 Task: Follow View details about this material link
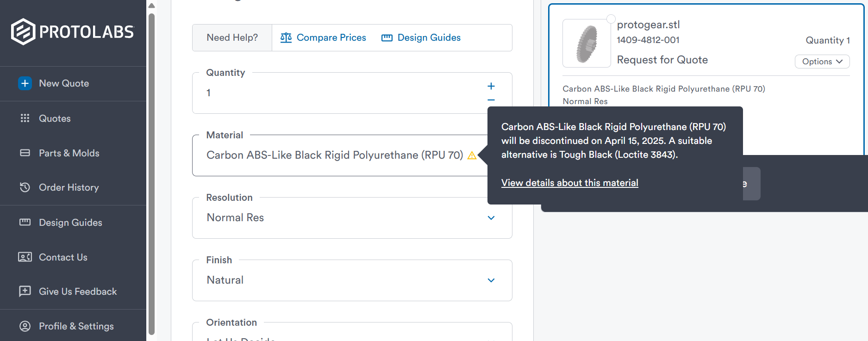(569, 183)
